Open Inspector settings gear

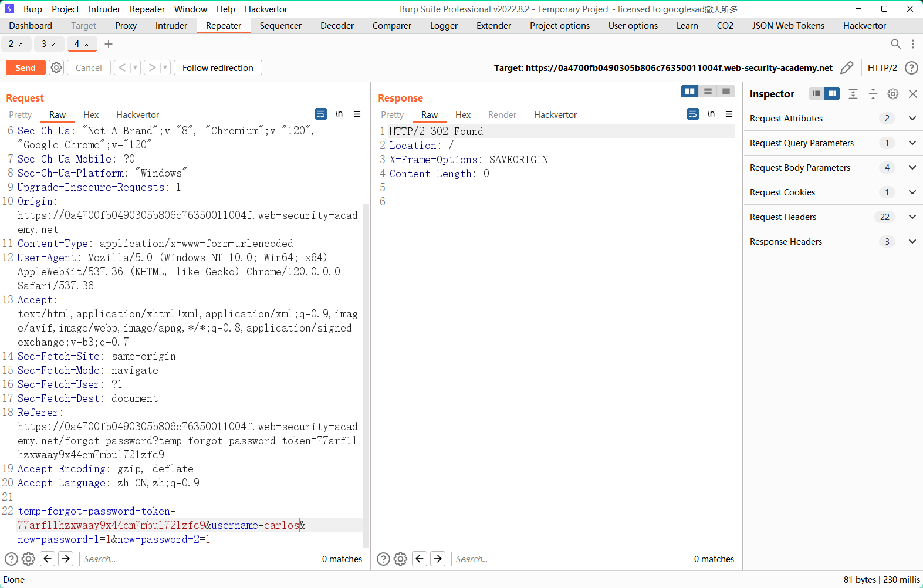[x=893, y=94]
